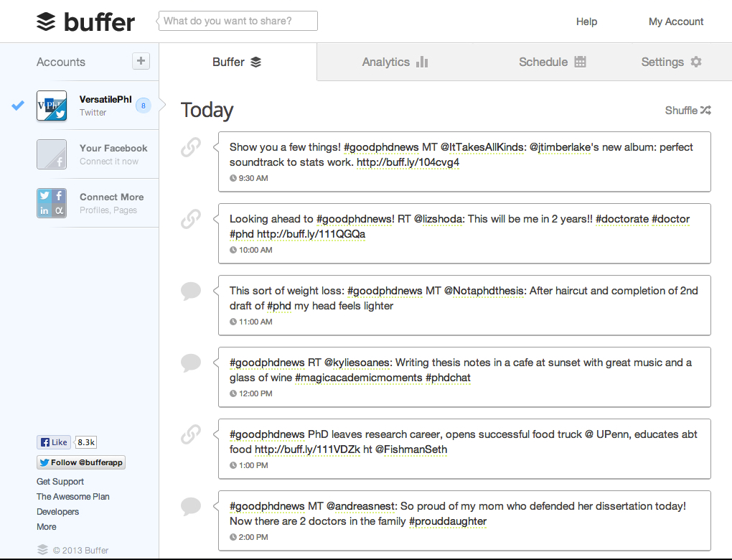Click the clock icon next to 12:00 PM
The image size is (732, 560).
[x=233, y=393]
